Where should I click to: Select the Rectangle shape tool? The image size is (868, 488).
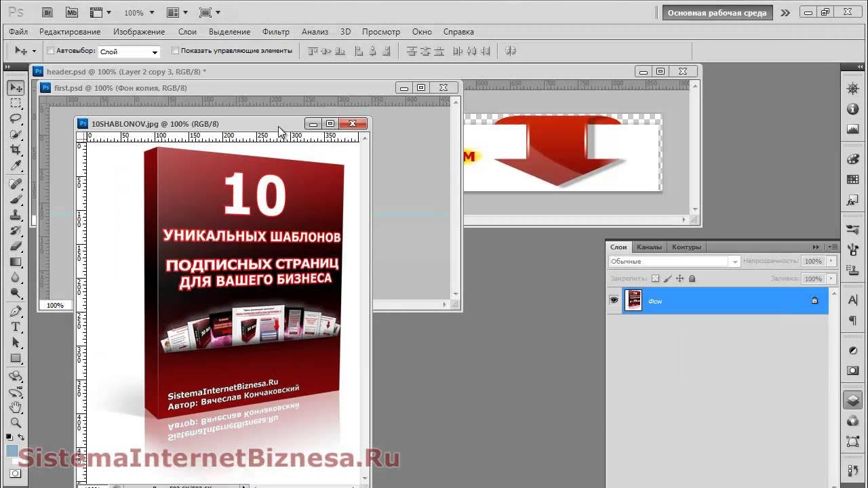coord(16,358)
